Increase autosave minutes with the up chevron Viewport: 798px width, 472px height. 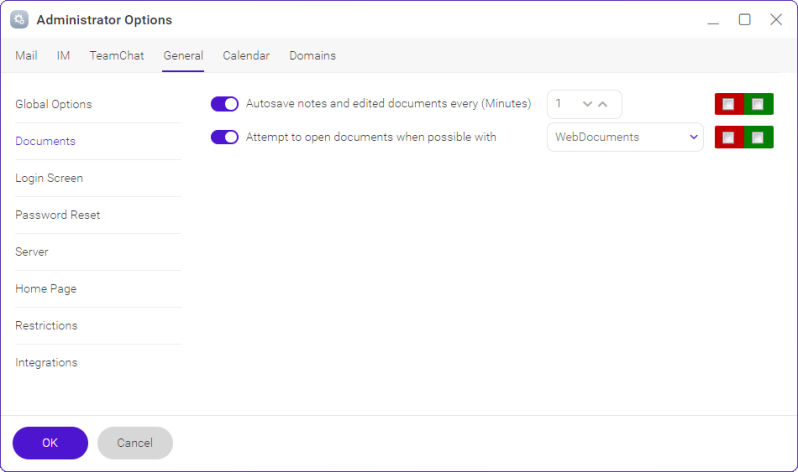(603, 104)
